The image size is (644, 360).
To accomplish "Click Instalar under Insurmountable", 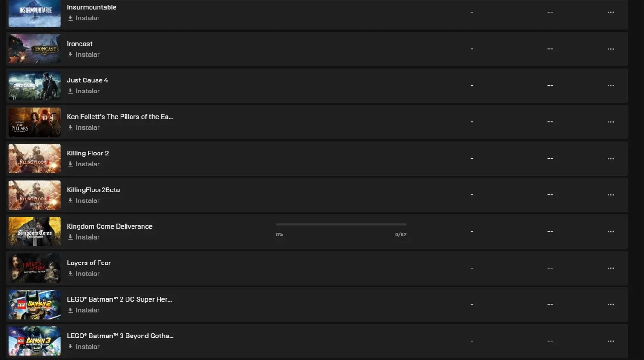I will click(x=84, y=18).
